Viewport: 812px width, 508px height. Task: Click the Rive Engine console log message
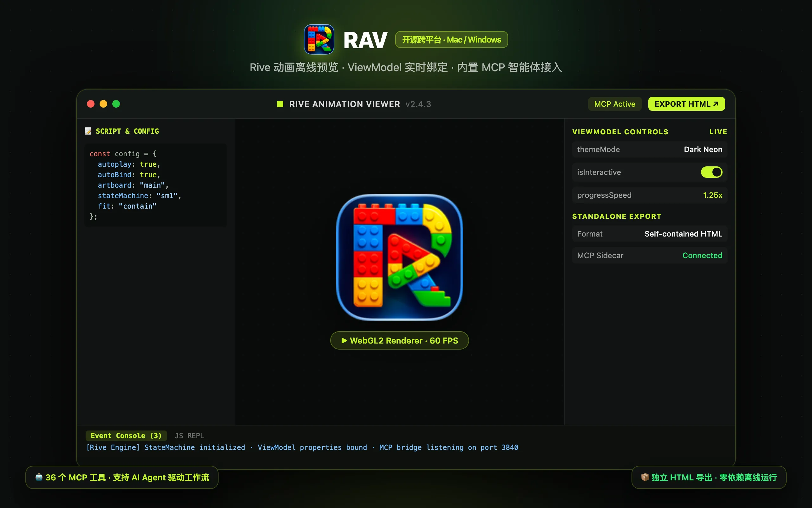click(x=302, y=448)
